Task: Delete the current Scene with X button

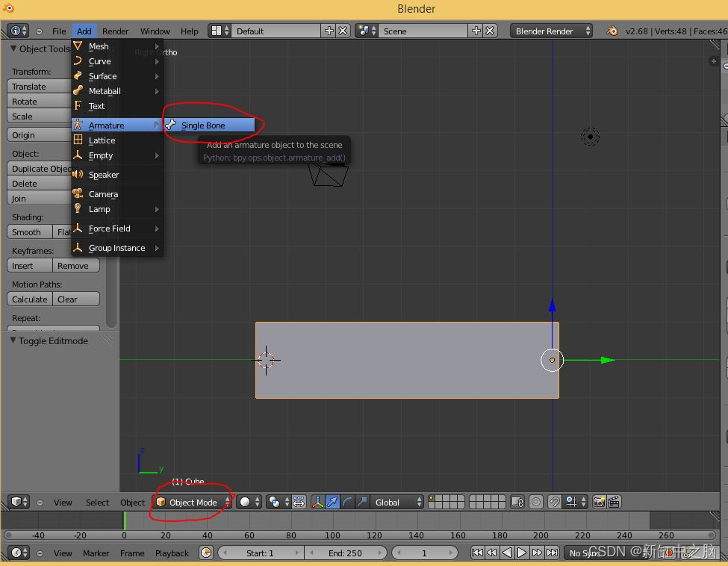Action: tap(490, 31)
